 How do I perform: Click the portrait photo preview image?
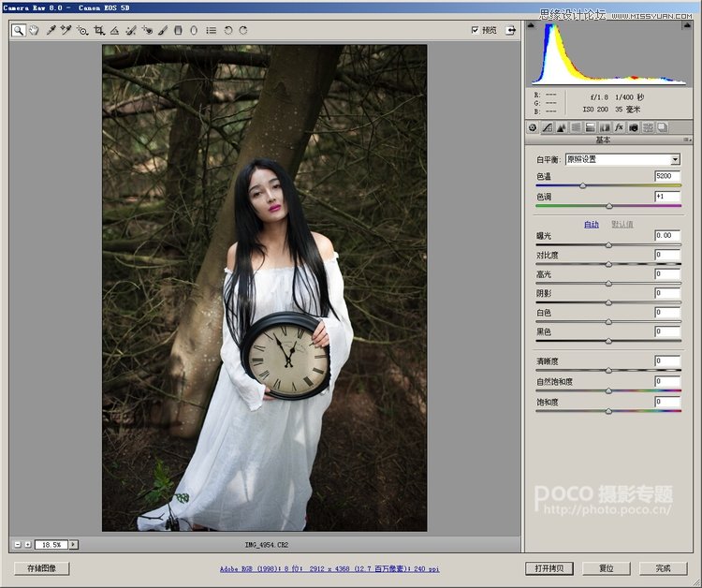(265, 288)
